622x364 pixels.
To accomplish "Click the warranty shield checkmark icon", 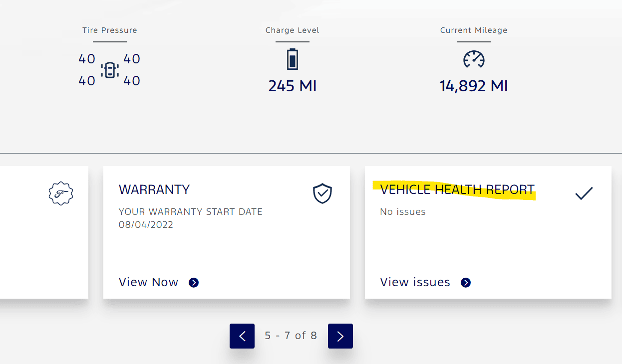I will coord(322,193).
